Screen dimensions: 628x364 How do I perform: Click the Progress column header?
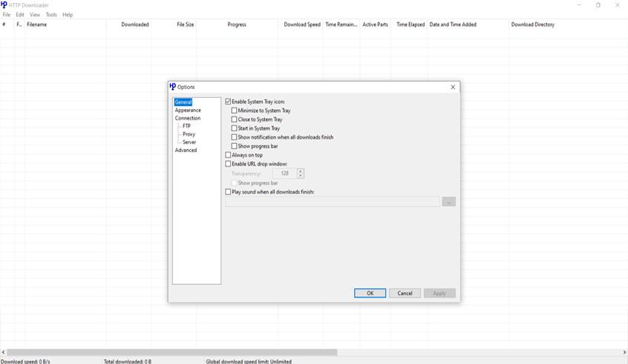coord(237,24)
